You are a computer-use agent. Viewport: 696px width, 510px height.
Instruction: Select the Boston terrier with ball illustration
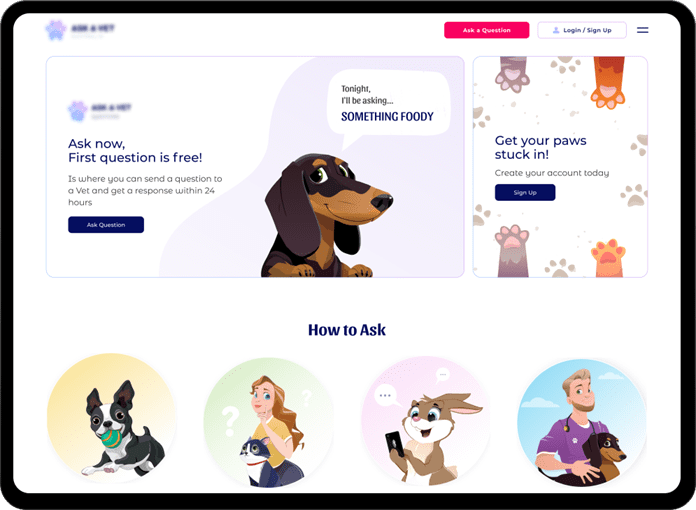111,418
